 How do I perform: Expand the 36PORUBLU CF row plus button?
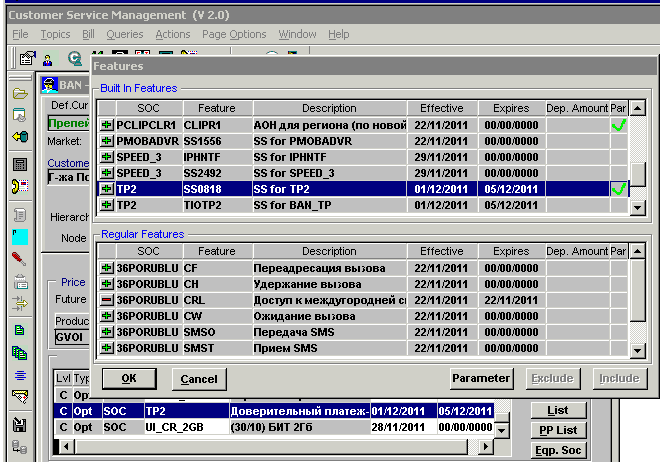pyautogui.click(x=107, y=268)
